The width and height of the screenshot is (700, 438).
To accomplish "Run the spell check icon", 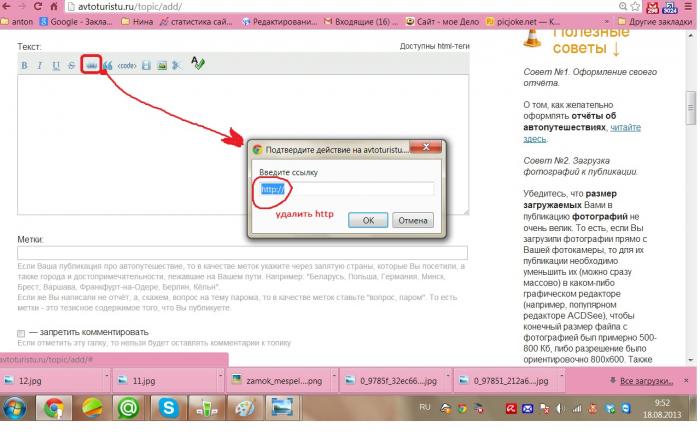I will click(x=198, y=65).
